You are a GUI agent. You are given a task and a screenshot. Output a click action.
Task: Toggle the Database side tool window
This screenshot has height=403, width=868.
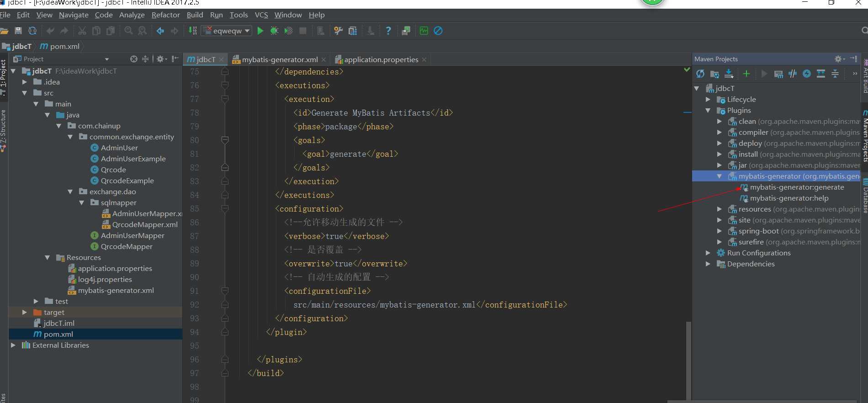(864, 196)
